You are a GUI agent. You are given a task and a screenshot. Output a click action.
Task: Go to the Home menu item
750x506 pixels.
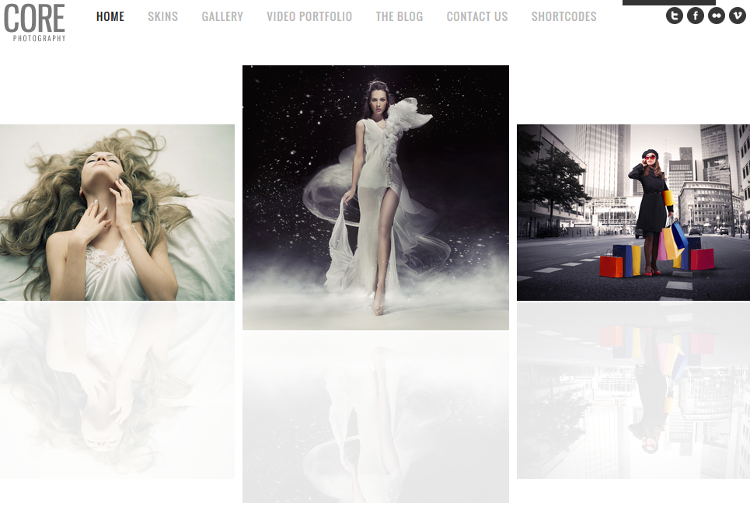110,17
